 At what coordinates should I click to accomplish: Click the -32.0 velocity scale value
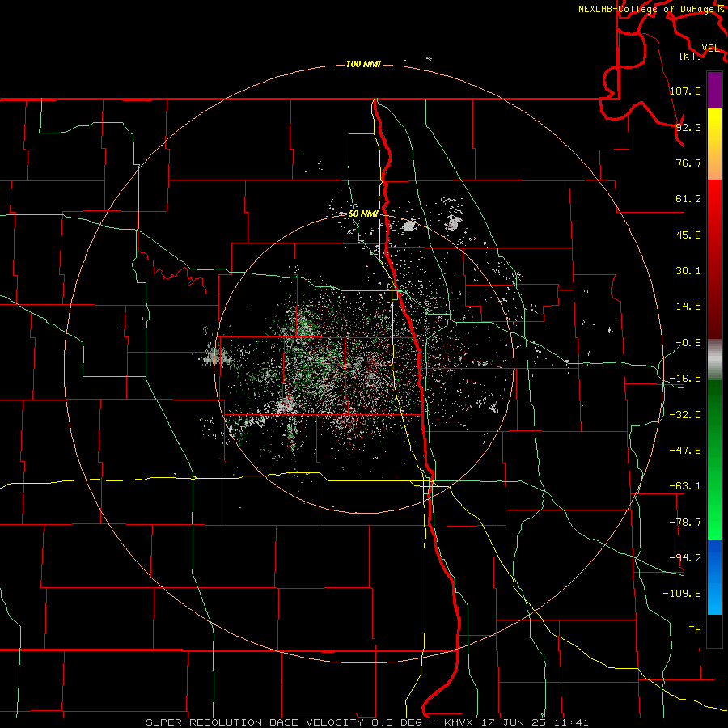(x=685, y=415)
